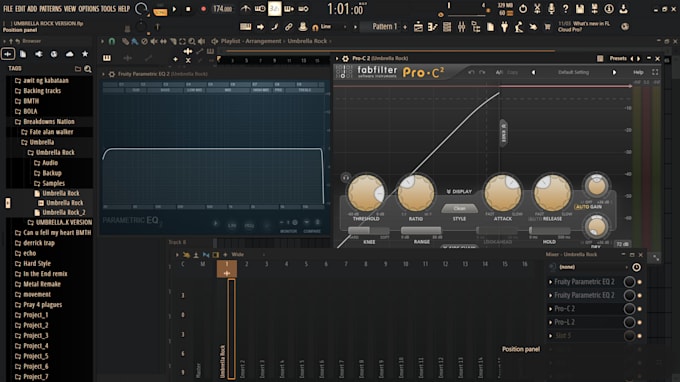The image size is (680, 382).
Task: Click the red Record button
Action: (x=203, y=9)
